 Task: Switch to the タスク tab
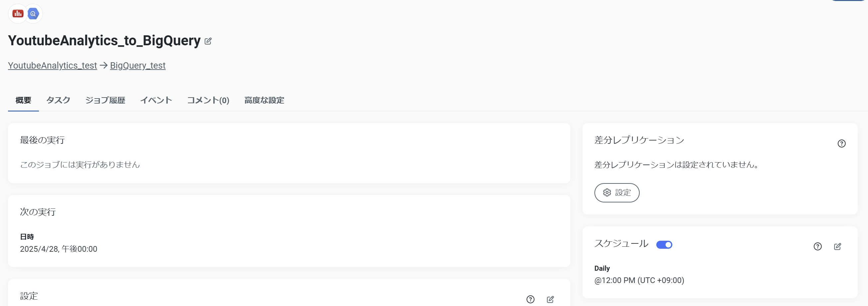(58, 100)
